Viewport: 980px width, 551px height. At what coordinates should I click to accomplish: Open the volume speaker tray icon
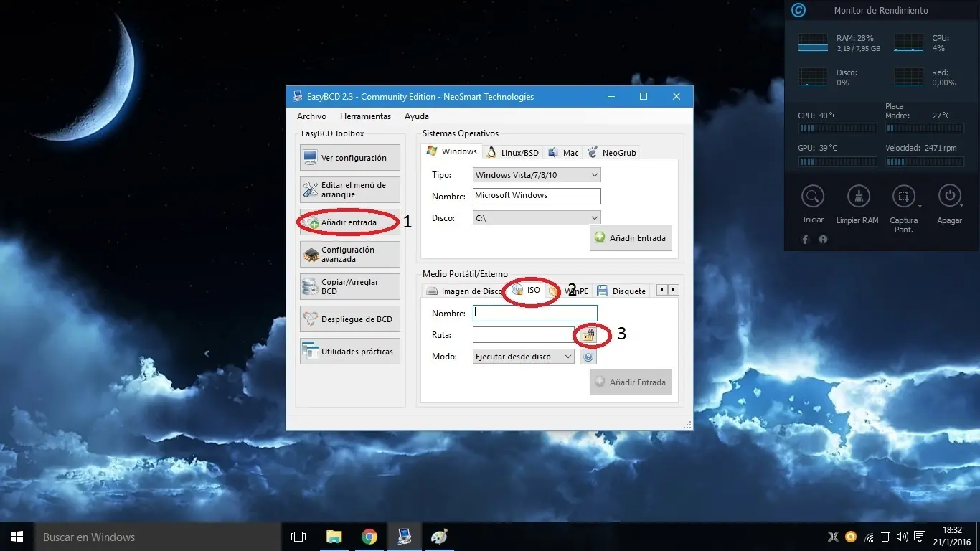tap(902, 537)
